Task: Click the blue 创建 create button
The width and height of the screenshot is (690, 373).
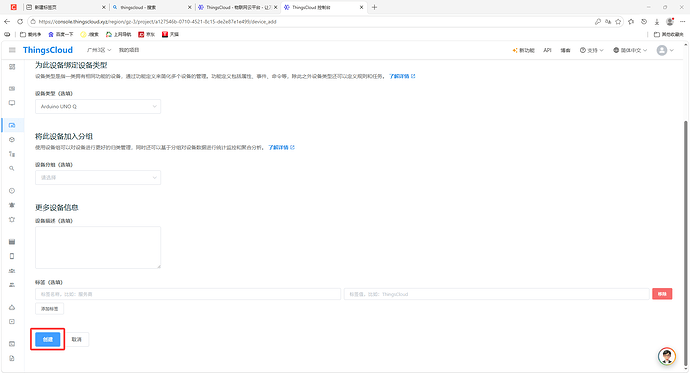Action: (48, 339)
